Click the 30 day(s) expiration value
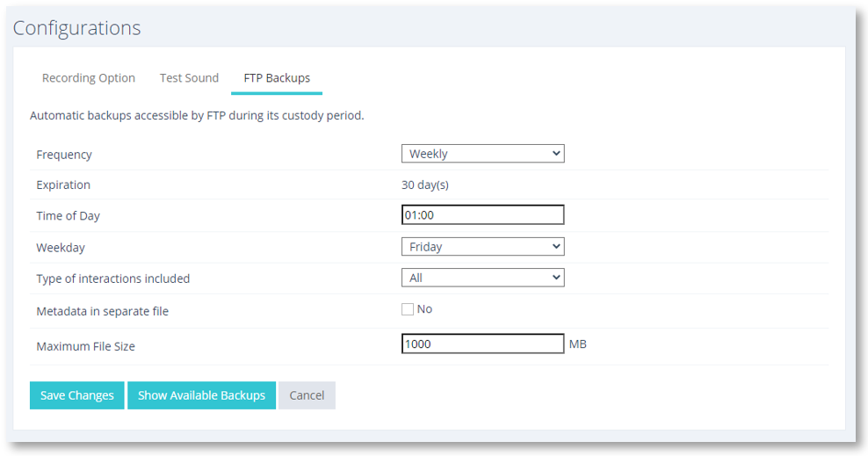The image size is (868, 456). (x=425, y=185)
